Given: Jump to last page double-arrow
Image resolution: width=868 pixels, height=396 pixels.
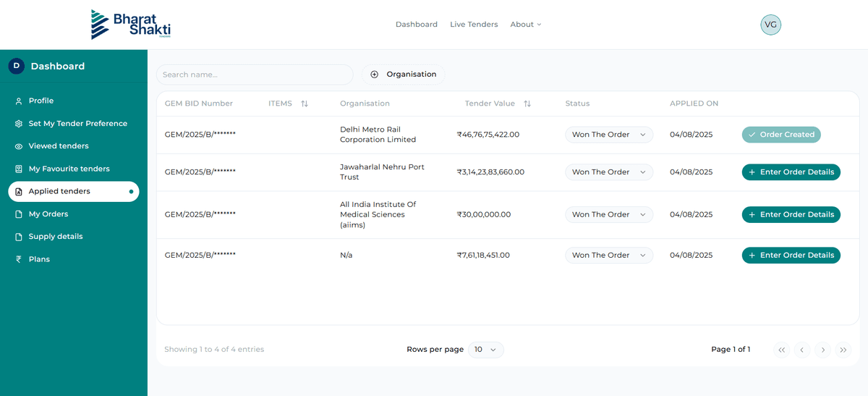Looking at the screenshot, I should (x=843, y=350).
